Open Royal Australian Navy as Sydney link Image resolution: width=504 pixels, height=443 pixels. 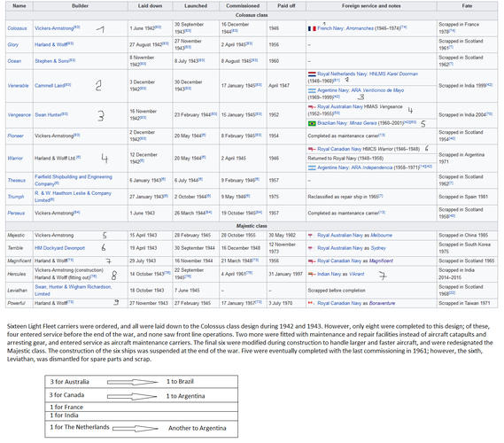click(x=352, y=248)
